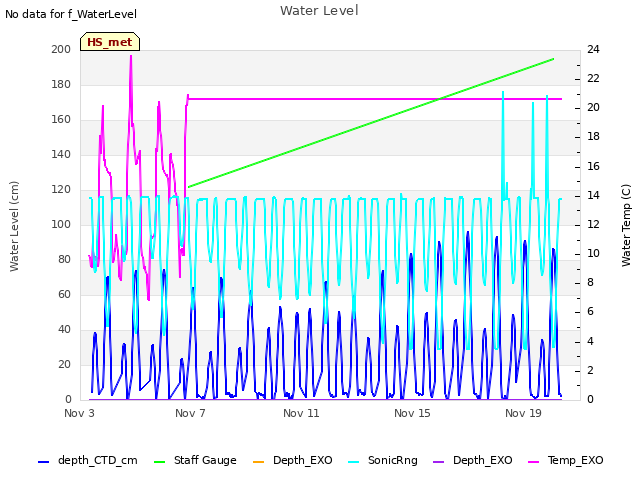Click the Nov 11 x-axis tick label
640x480 pixels.
[x=301, y=413]
